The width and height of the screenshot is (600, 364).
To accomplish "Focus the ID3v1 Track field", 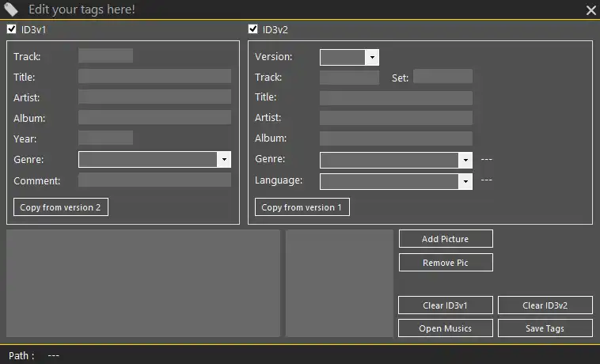I will pos(105,55).
